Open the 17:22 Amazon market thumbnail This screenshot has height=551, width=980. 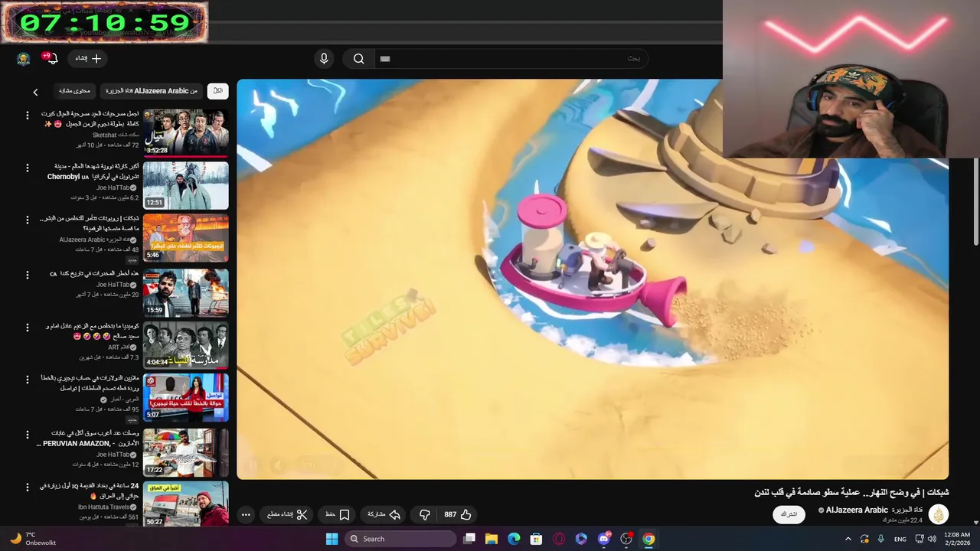185,452
